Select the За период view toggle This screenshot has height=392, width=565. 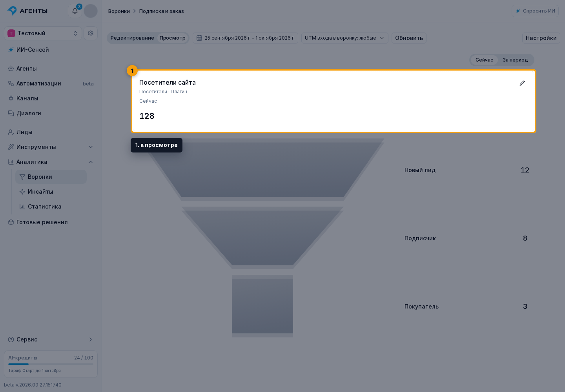click(515, 60)
